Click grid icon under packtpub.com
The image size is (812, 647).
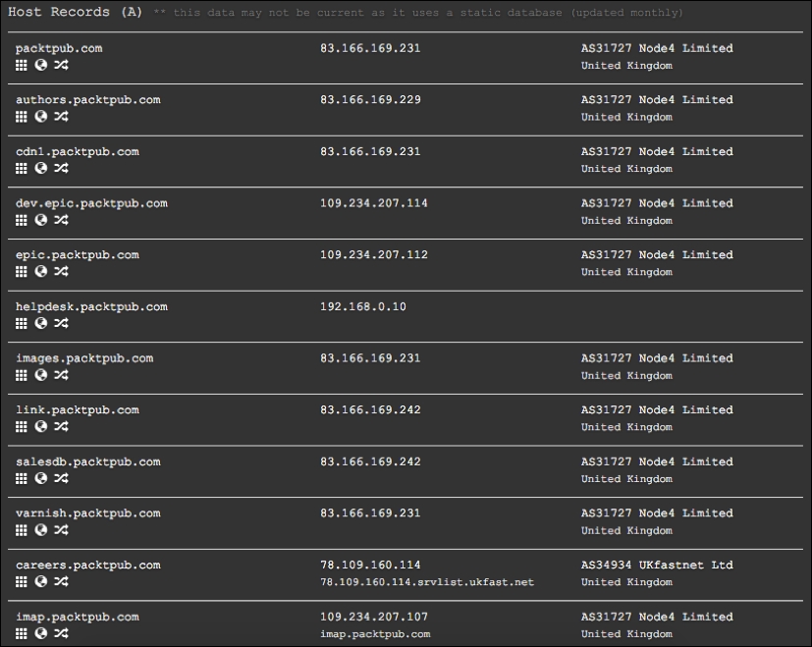22,65
